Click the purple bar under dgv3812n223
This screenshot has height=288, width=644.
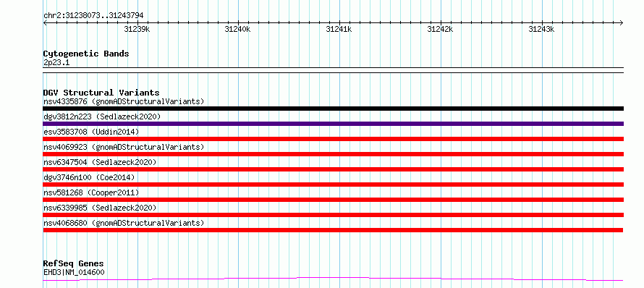(333, 124)
